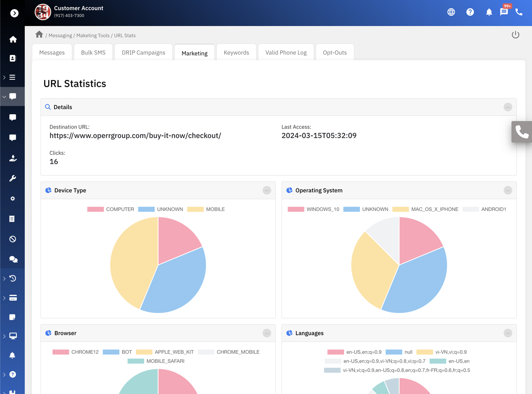The height and width of the screenshot is (394, 532).
Task: Open messages icon with 99+ badge
Action: point(504,11)
